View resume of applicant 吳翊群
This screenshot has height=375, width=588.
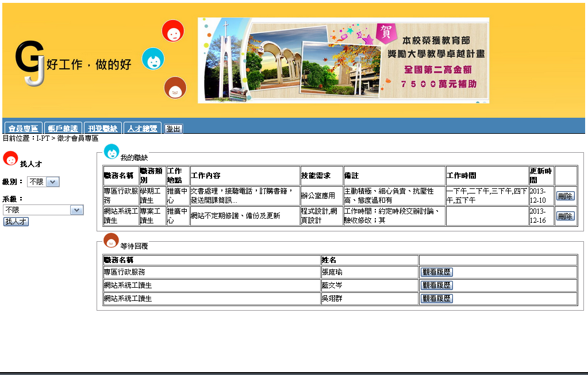pos(437,299)
